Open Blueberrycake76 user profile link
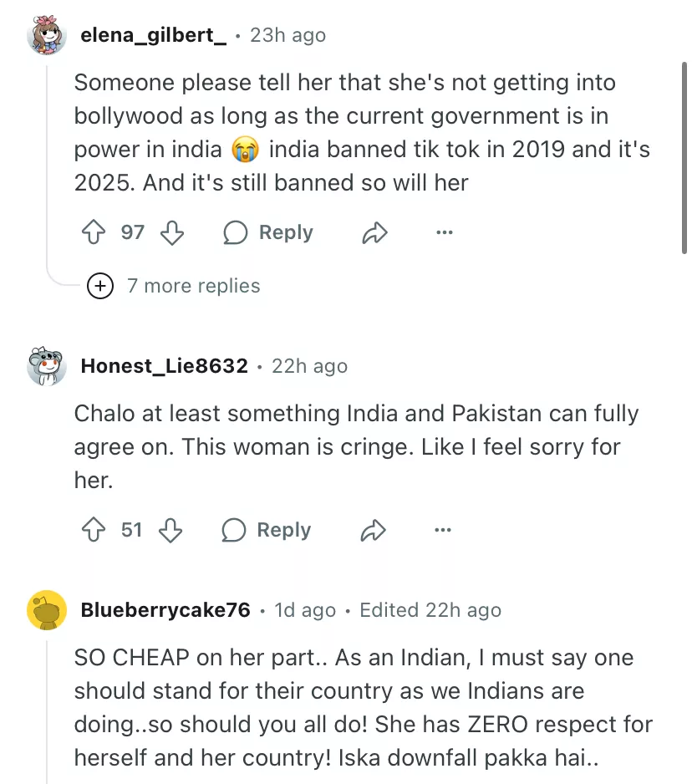This screenshot has width=692, height=784. 165,610
